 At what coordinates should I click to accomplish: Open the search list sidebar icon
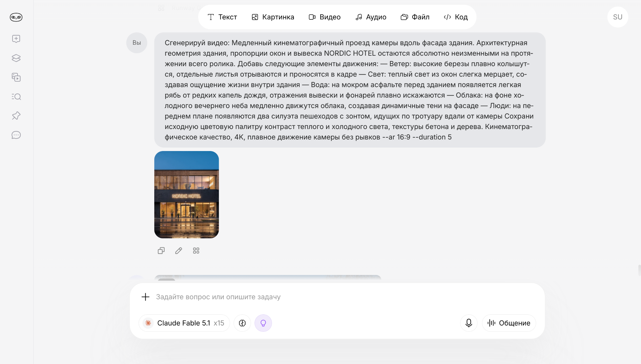(16, 97)
